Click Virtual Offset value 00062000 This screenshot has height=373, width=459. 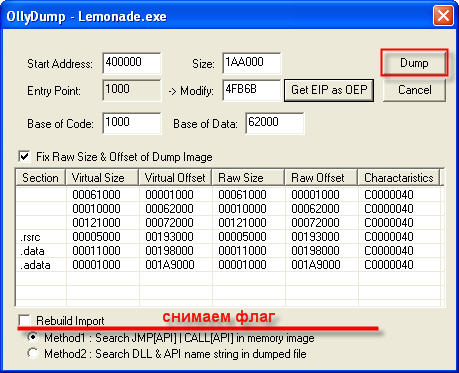point(169,209)
